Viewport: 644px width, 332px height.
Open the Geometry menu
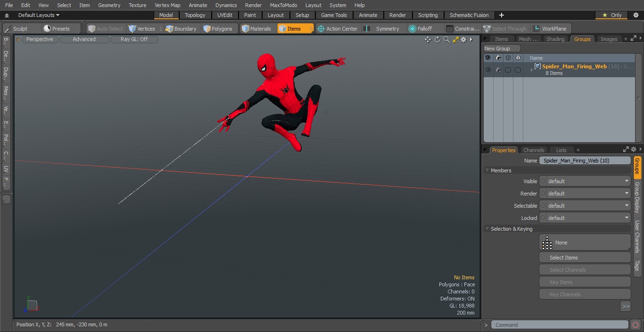coord(109,5)
